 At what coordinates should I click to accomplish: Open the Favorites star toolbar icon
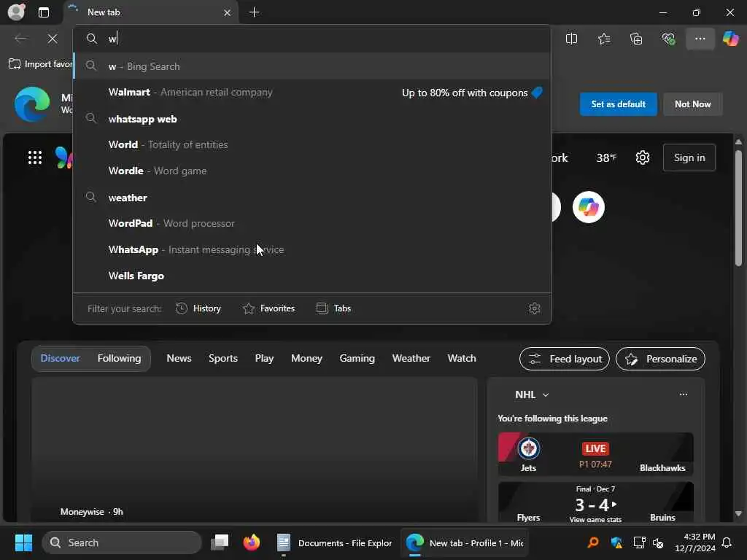pos(603,39)
